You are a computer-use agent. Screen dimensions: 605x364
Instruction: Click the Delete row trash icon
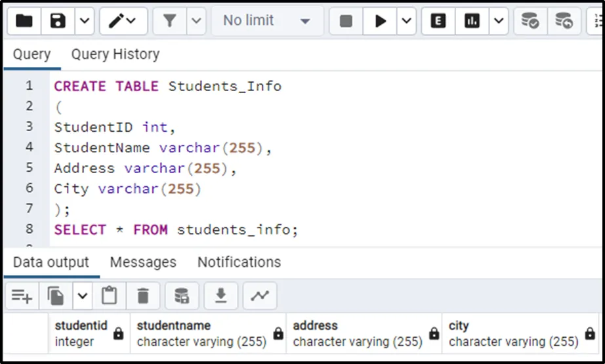[143, 296]
